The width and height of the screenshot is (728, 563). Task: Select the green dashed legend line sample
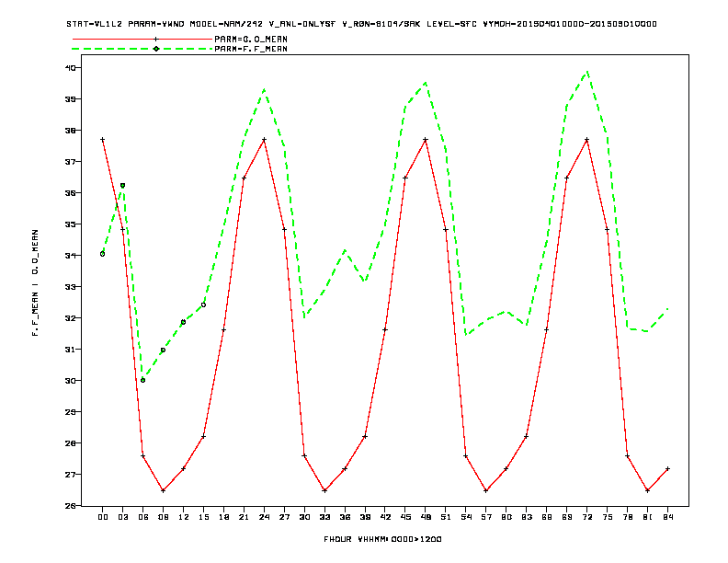(142, 49)
